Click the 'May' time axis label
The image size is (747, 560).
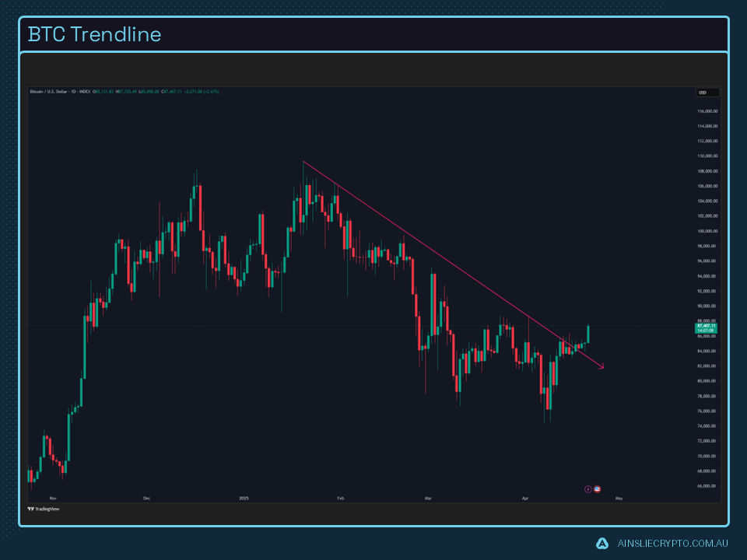click(619, 498)
